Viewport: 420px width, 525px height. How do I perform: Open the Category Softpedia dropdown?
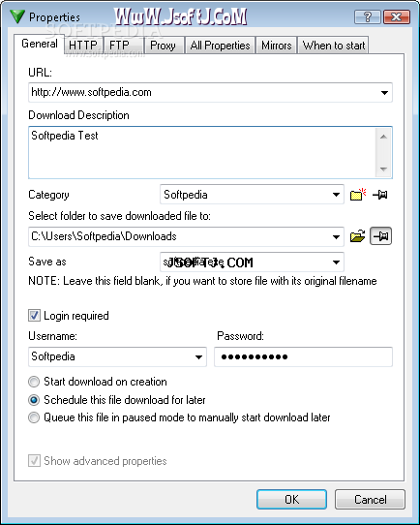pyautogui.click(x=336, y=195)
